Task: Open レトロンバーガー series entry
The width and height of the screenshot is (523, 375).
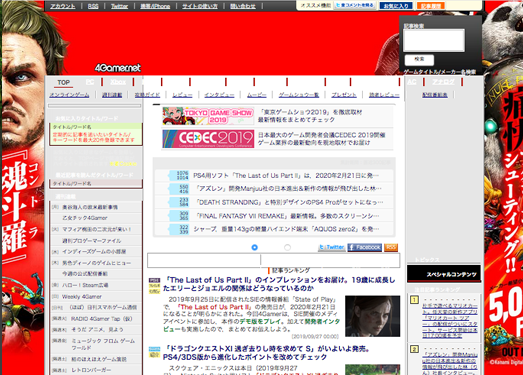Action: point(91,370)
